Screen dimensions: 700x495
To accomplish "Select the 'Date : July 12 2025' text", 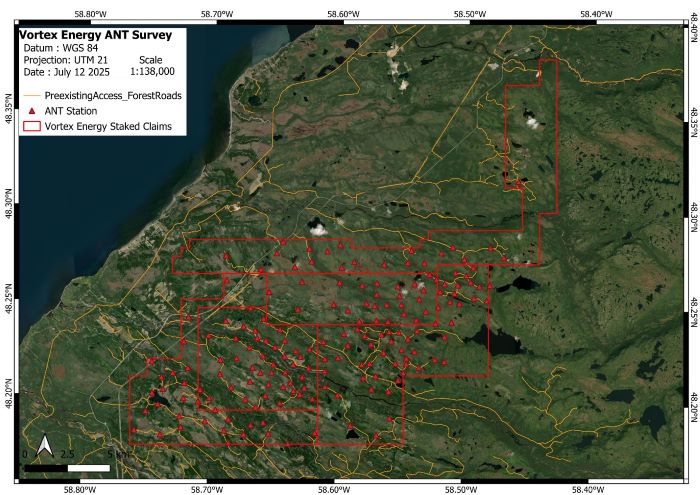I will 65,72.
